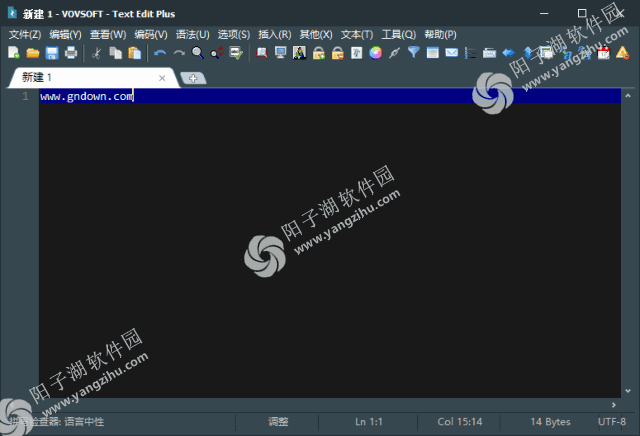Add a new tab with the plus button
This screenshot has height=436, width=640.
(x=193, y=78)
